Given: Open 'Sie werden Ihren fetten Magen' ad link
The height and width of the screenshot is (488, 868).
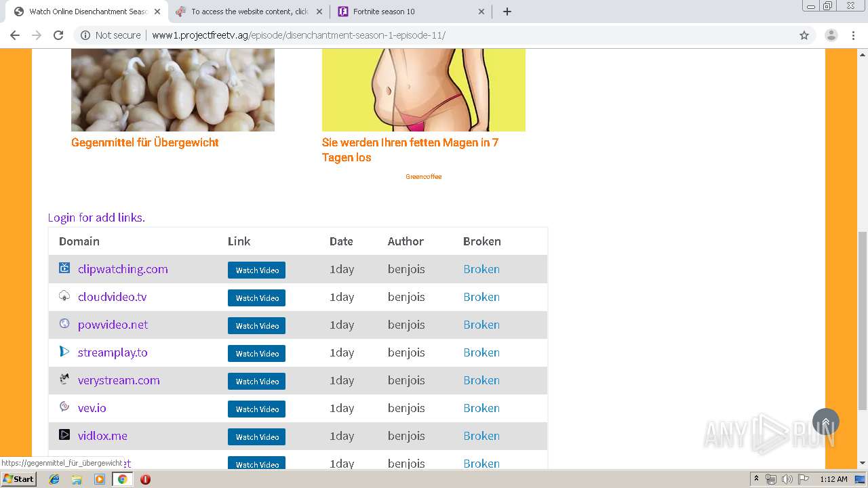Looking at the screenshot, I should tap(410, 150).
